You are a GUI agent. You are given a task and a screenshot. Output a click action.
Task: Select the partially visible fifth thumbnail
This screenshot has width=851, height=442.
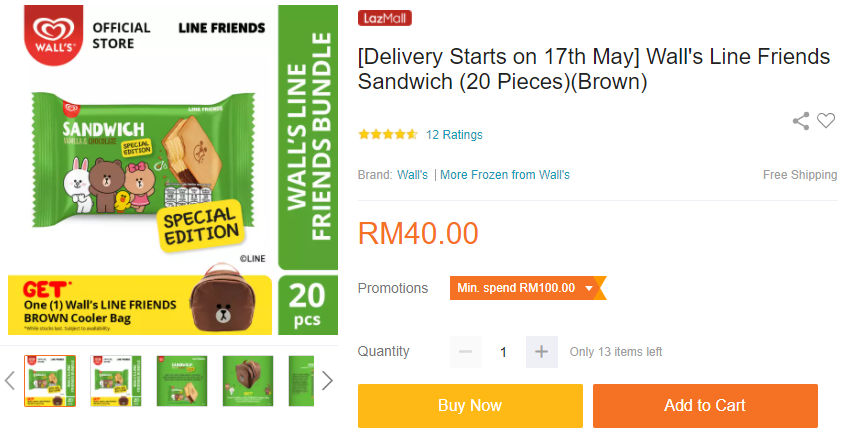pyautogui.click(x=301, y=380)
